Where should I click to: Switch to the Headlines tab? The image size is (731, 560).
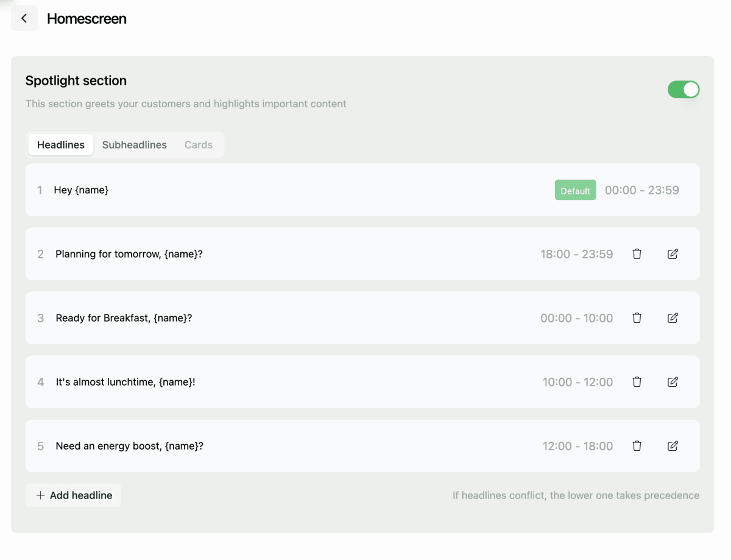[x=61, y=145]
